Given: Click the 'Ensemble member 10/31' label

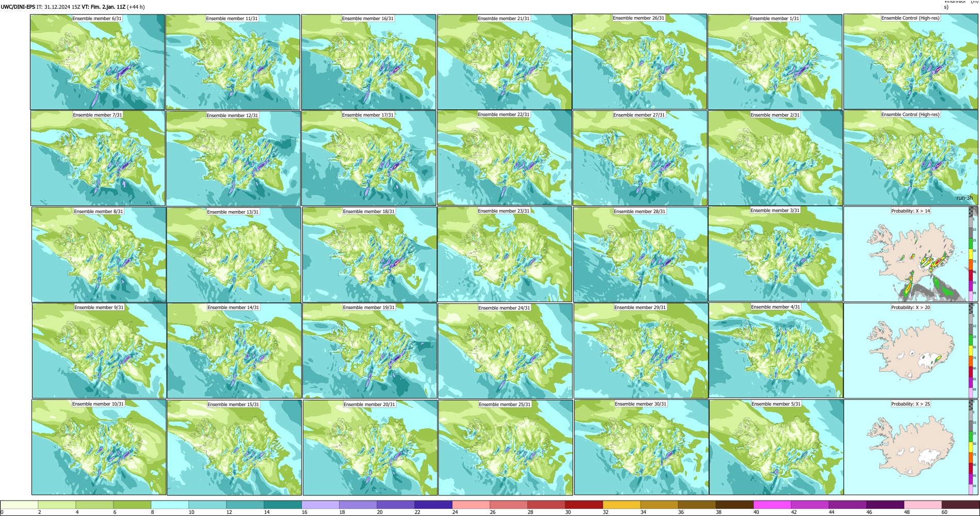Looking at the screenshot, I should coord(98,404).
